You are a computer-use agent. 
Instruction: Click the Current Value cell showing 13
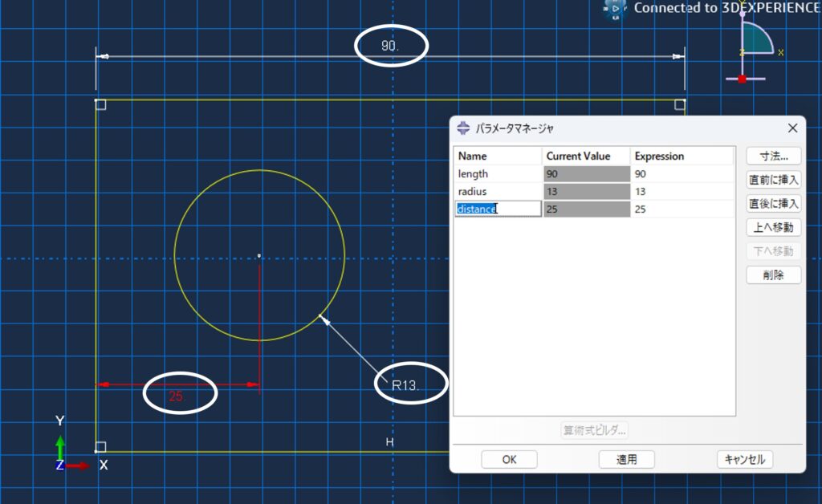[x=587, y=192]
